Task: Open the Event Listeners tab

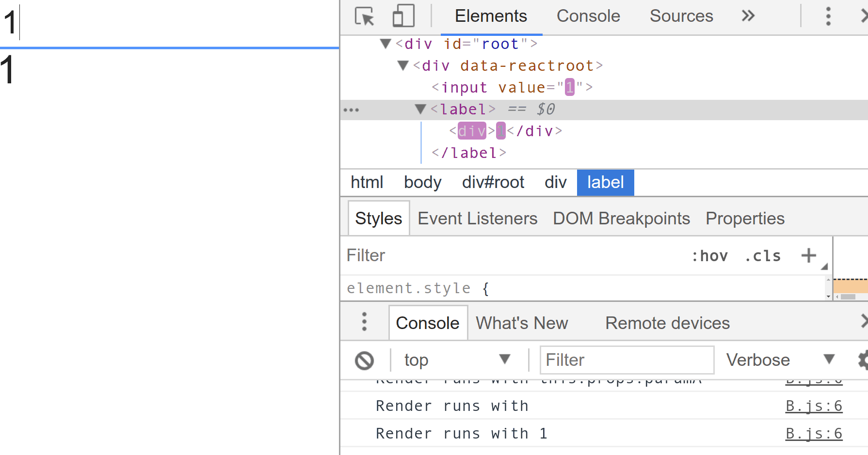Action: [x=477, y=218]
